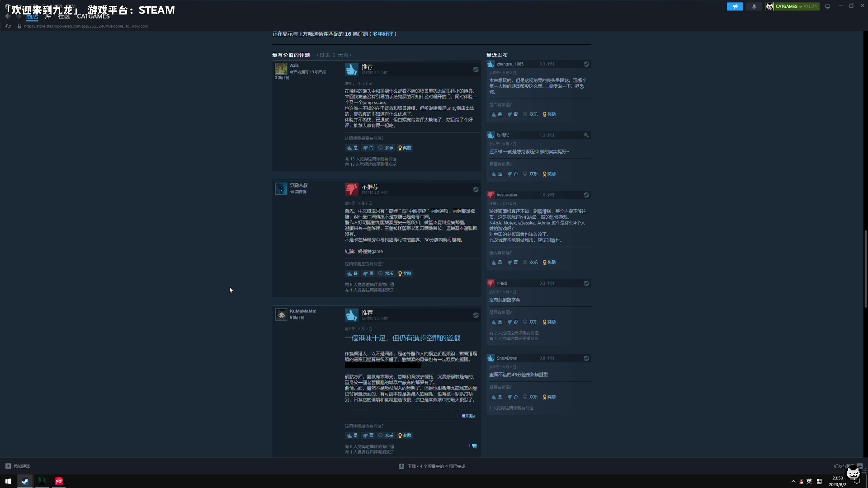The image size is (868, 488).
Task: Mark zhangyu_1985's review as helpful (是)
Action: [x=497, y=114]
